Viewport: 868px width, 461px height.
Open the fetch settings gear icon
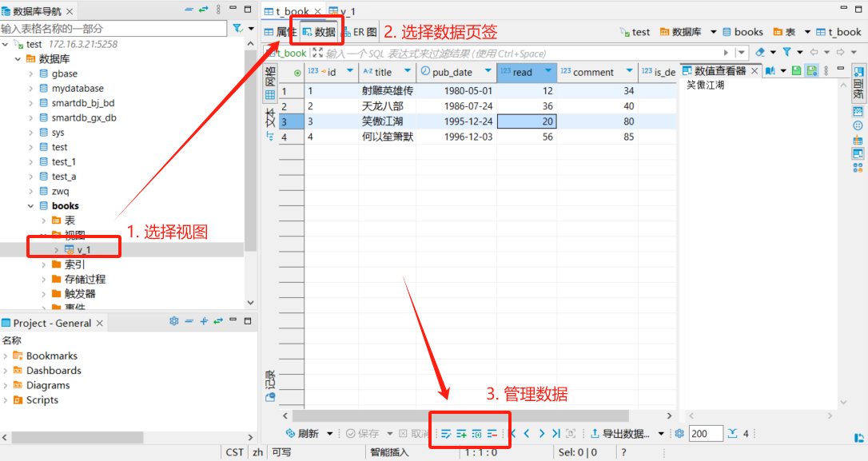tap(679, 434)
